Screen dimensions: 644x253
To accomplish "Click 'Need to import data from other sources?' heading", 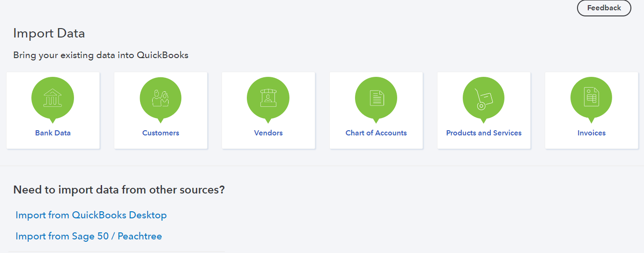I will coord(119,190).
